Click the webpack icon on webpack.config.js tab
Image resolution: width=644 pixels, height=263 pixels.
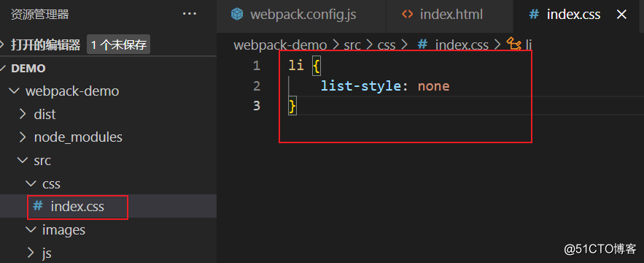point(237,15)
